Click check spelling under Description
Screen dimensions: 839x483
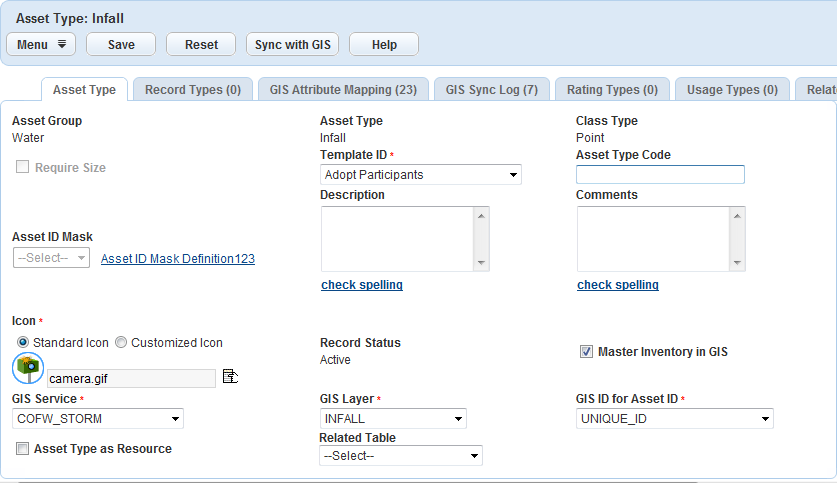click(362, 285)
